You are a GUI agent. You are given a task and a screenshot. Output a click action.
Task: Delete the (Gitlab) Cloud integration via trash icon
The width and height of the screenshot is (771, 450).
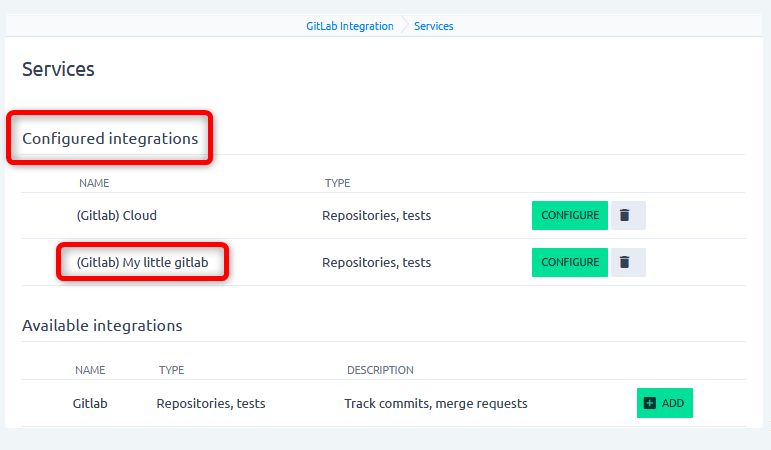(x=626, y=215)
